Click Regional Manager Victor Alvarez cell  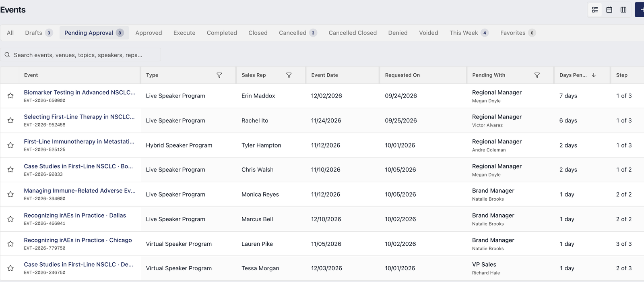497,120
